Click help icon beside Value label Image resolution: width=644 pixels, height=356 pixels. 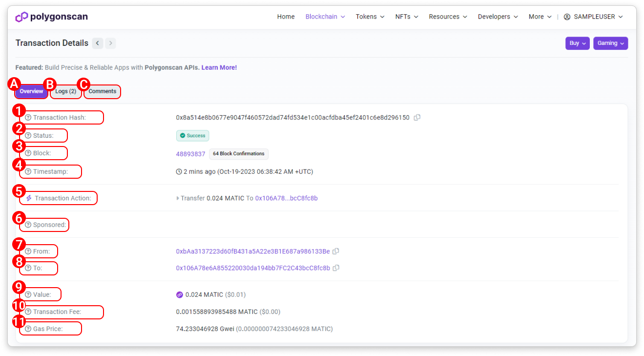coord(28,295)
